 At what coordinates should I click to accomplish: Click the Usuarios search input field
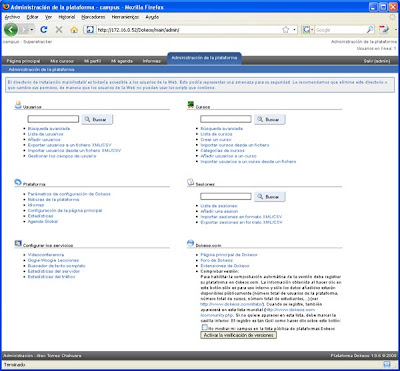[53, 119]
